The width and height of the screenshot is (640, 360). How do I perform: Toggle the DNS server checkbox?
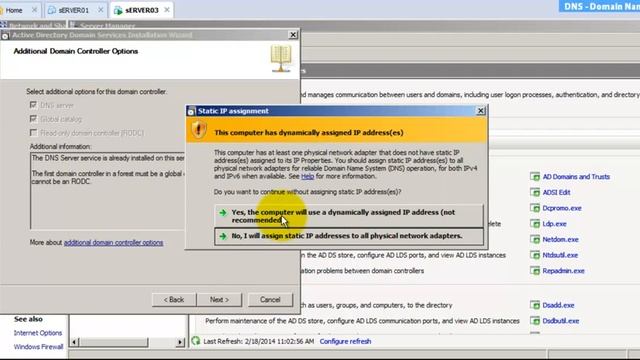33,105
